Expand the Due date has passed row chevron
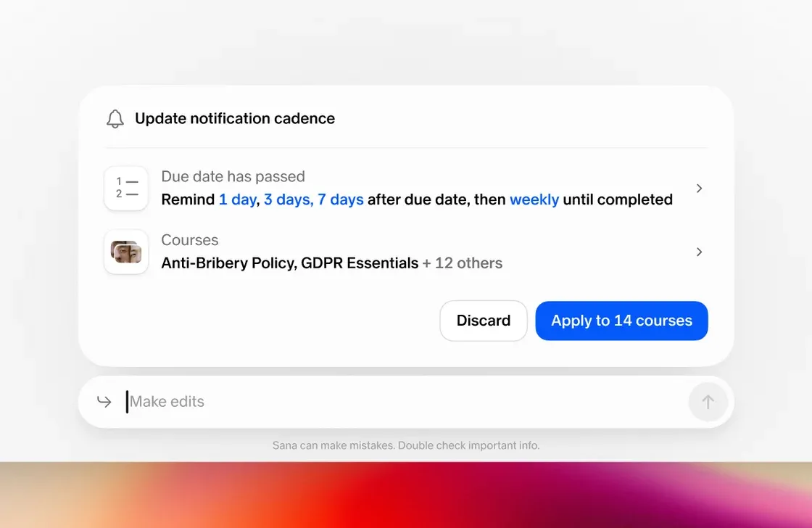812x528 pixels. click(x=699, y=188)
